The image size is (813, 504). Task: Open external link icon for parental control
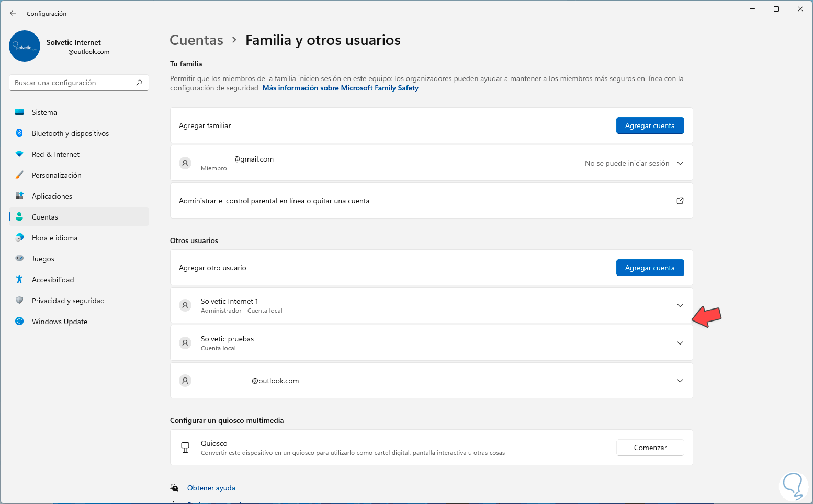[x=680, y=201]
